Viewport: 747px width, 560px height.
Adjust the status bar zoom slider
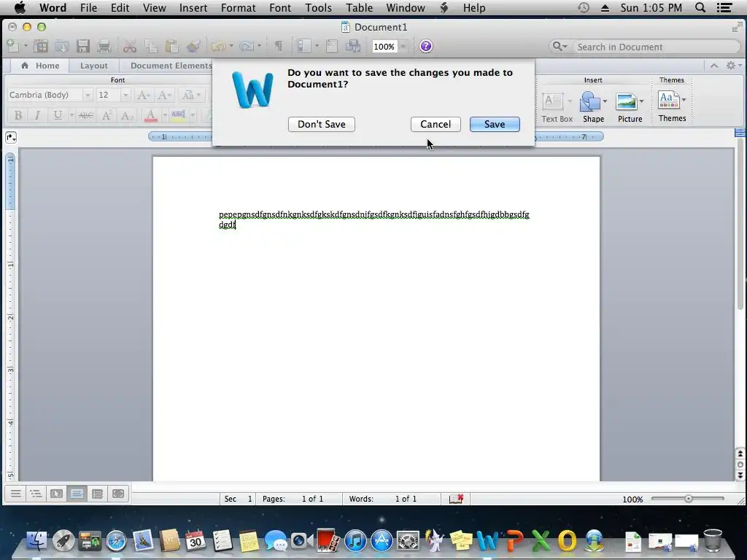click(x=688, y=499)
